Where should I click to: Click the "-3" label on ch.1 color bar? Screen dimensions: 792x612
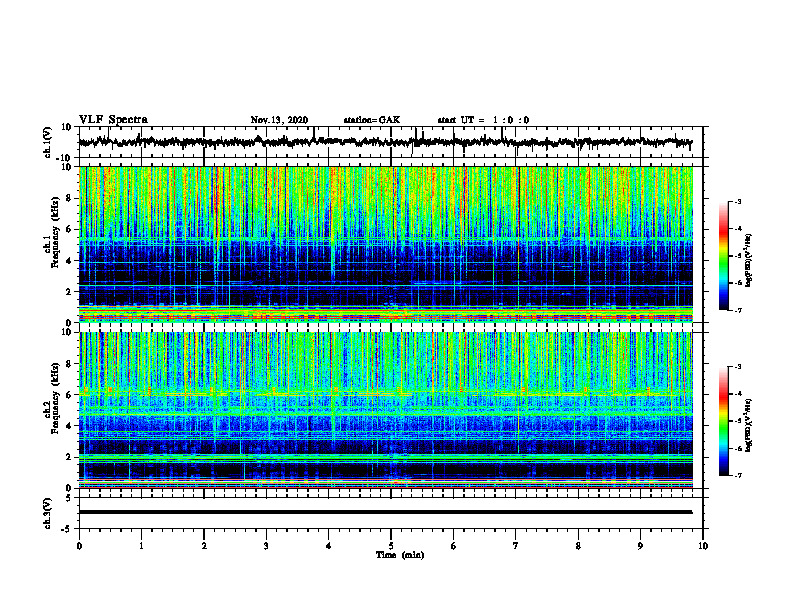point(738,202)
